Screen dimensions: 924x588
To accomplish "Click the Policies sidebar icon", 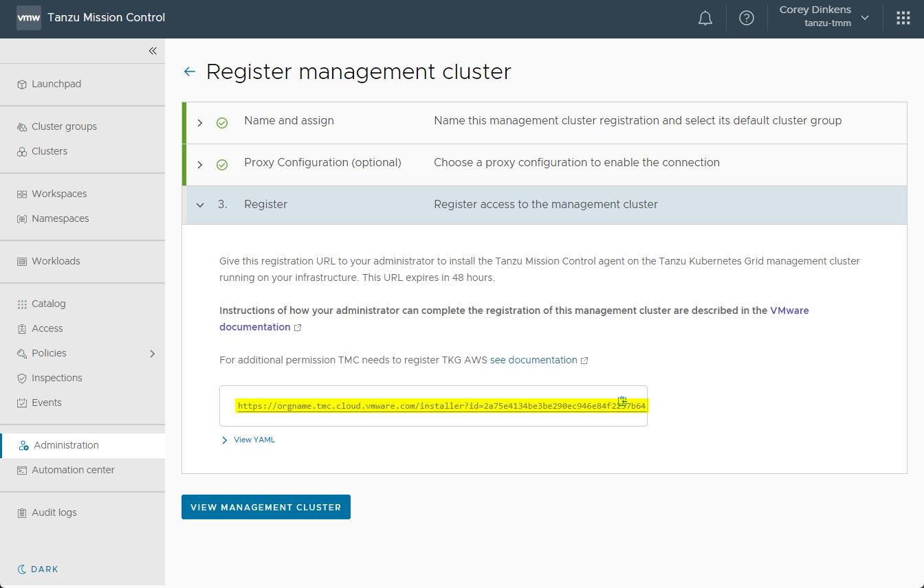I will pyautogui.click(x=22, y=354).
